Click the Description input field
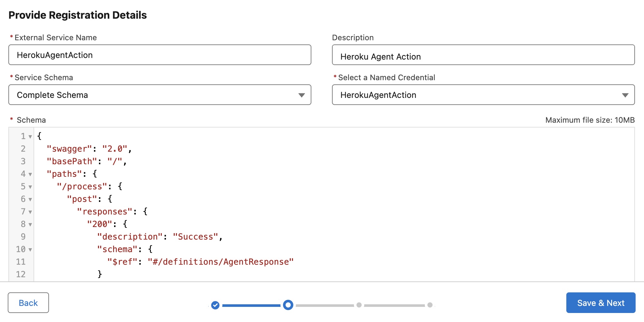 tap(483, 55)
